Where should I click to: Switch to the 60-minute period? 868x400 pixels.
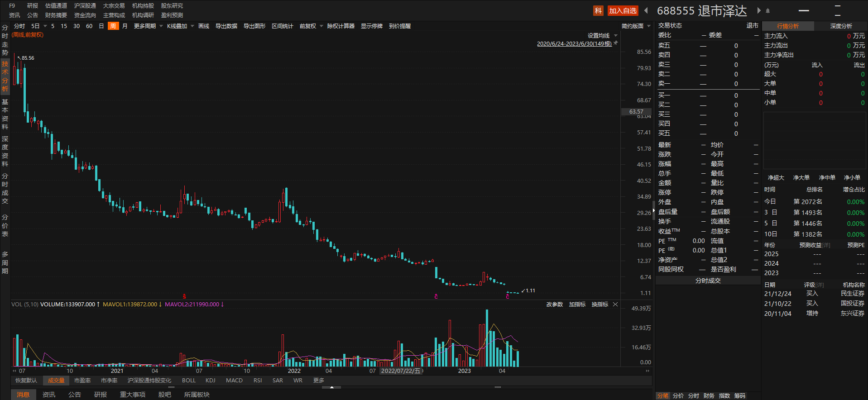89,26
